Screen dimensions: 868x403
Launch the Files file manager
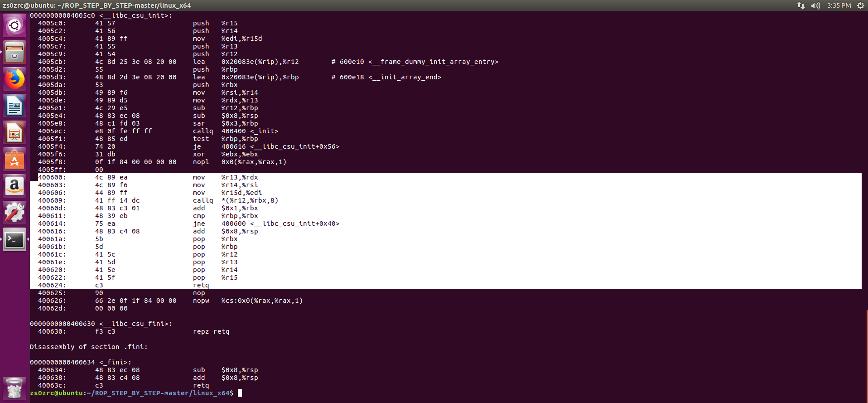tap(14, 52)
